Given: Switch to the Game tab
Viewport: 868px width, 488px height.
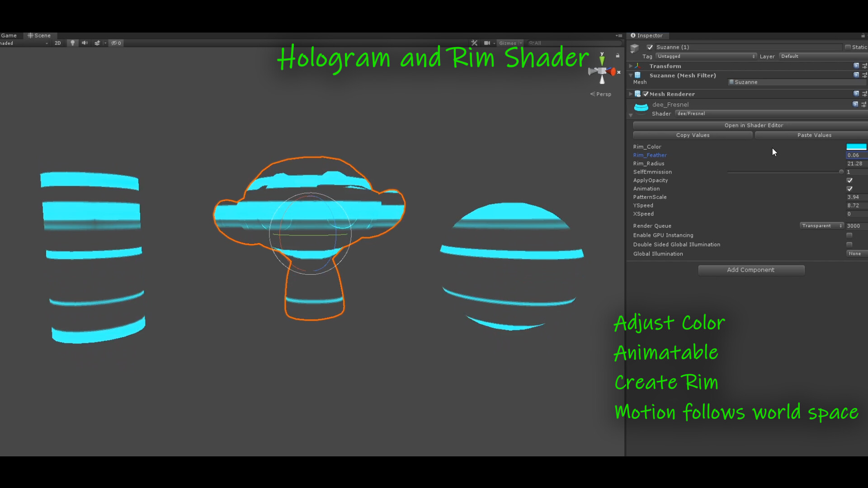Looking at the screenshot, I should point(9,35).
